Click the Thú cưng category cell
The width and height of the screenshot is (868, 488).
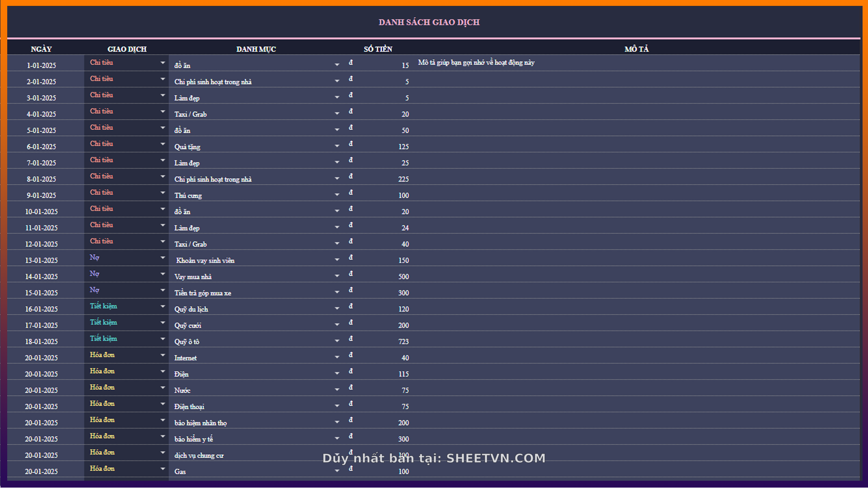coord(188,195)
